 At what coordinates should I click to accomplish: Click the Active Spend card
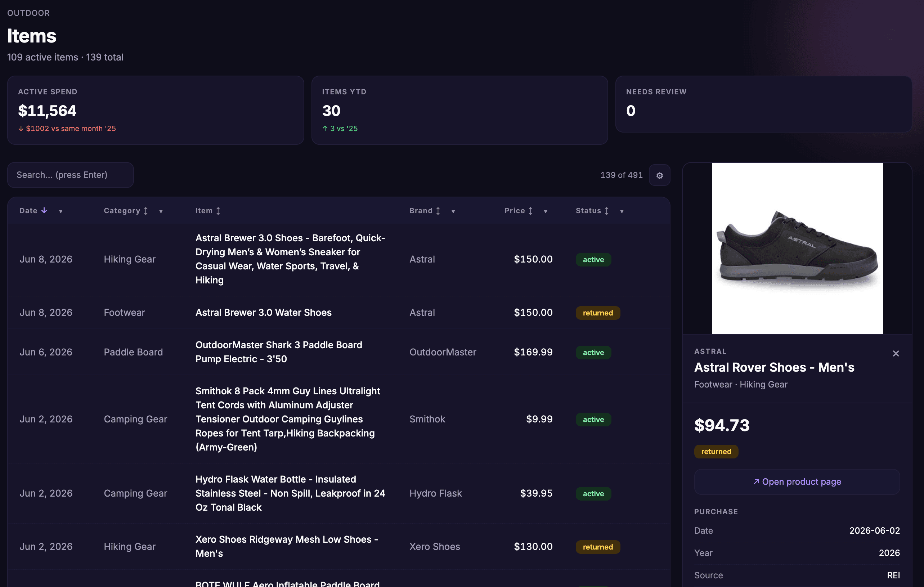click(156, 110)
